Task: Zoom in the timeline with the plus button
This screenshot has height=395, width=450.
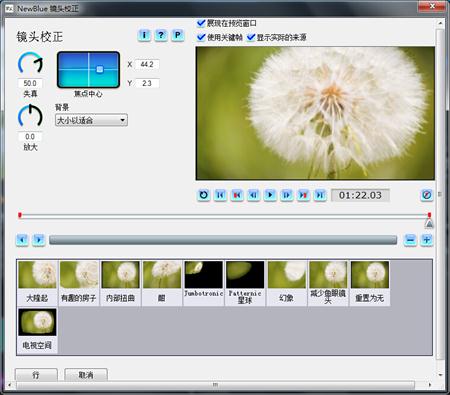Action: coord(427,240)
